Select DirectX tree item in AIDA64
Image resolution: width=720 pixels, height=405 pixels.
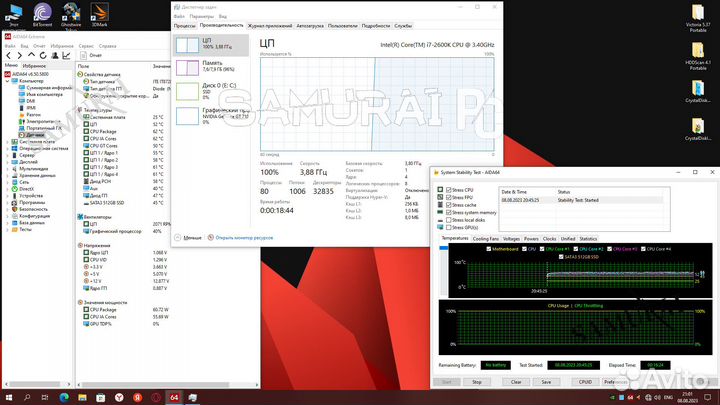(x=22, y=189)
